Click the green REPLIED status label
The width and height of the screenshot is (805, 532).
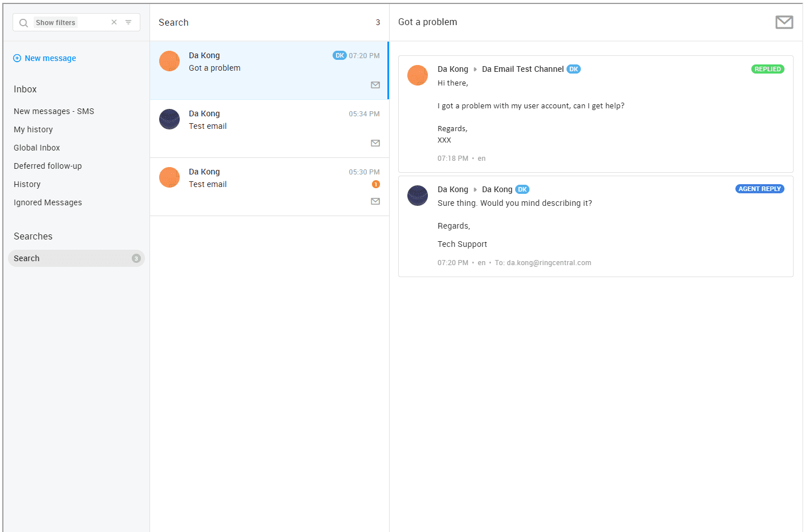pos(767,69)
